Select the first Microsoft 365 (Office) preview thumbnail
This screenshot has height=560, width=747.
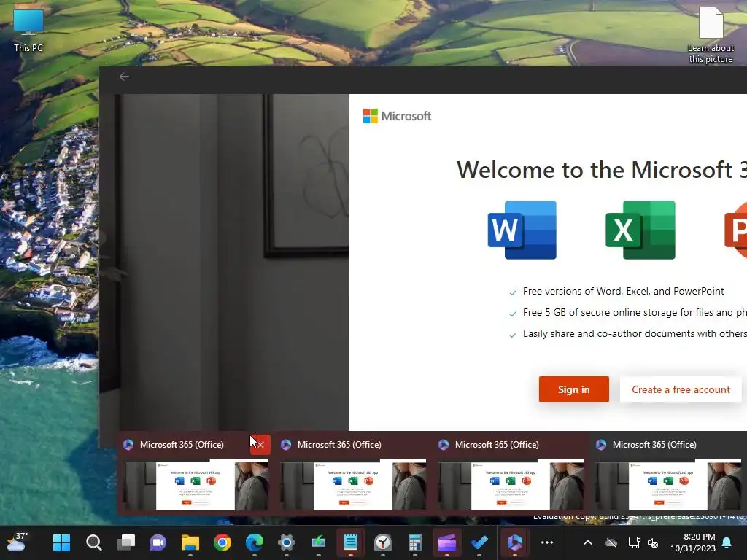196,484
